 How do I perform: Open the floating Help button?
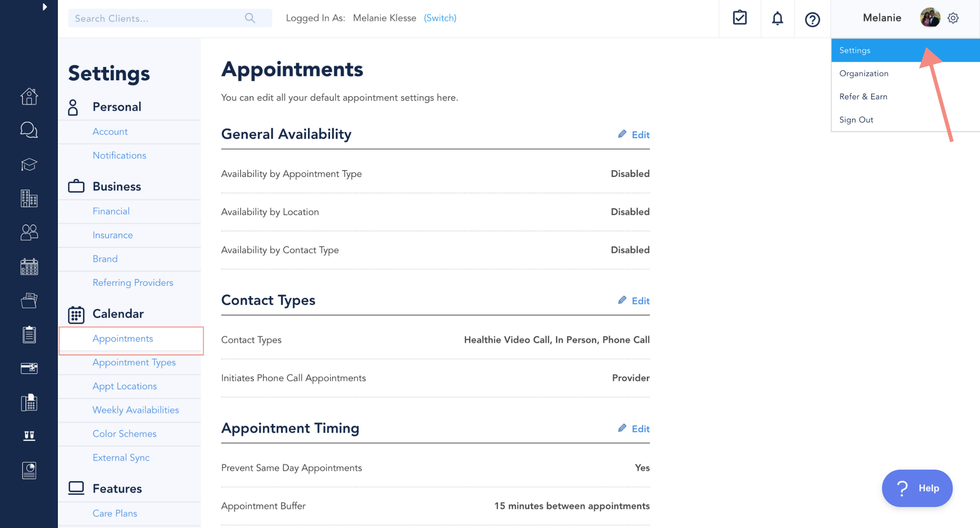point(917,488)
